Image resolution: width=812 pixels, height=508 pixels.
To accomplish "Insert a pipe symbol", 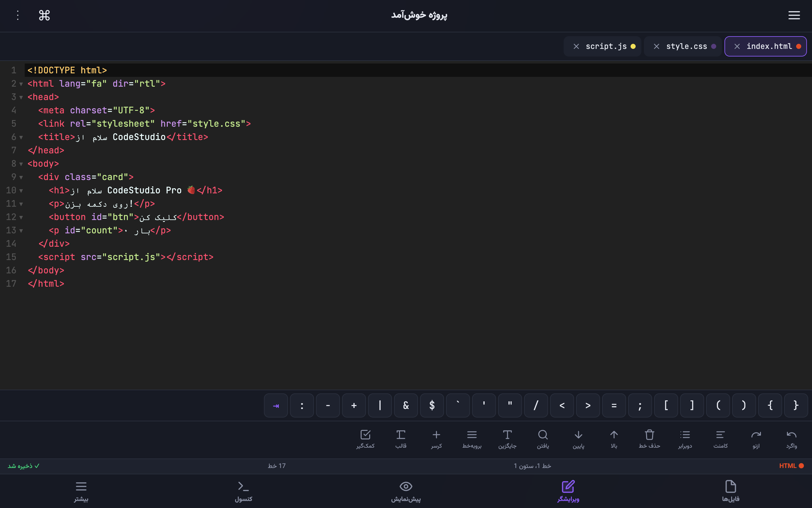I will [380, 405].
